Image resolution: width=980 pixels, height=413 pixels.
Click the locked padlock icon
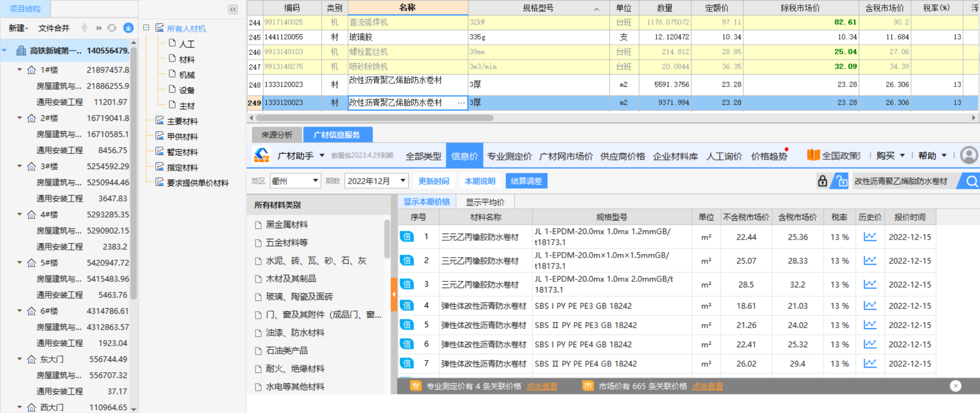pyautogui.click(x=823, y=181)
